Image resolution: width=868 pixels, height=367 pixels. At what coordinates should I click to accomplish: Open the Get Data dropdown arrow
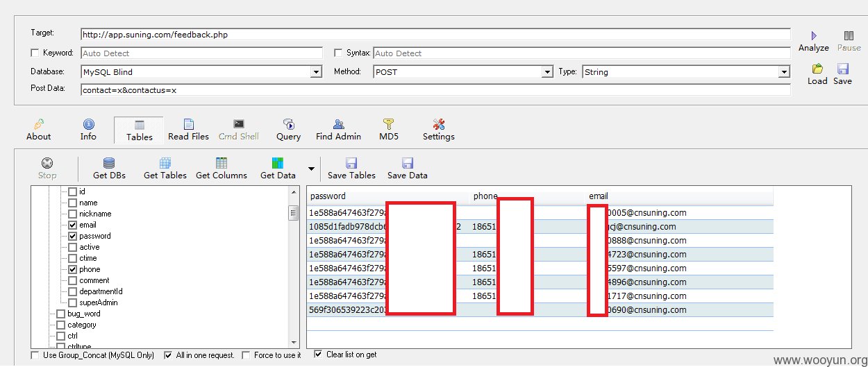pyautogui.click(x=311, y=169)
